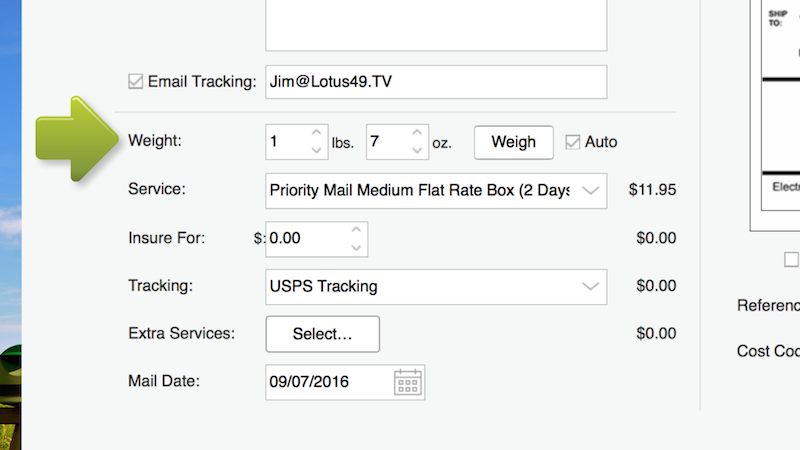
Task: Open the Mail Date calendar picker
Action: [x=408, y=382]
